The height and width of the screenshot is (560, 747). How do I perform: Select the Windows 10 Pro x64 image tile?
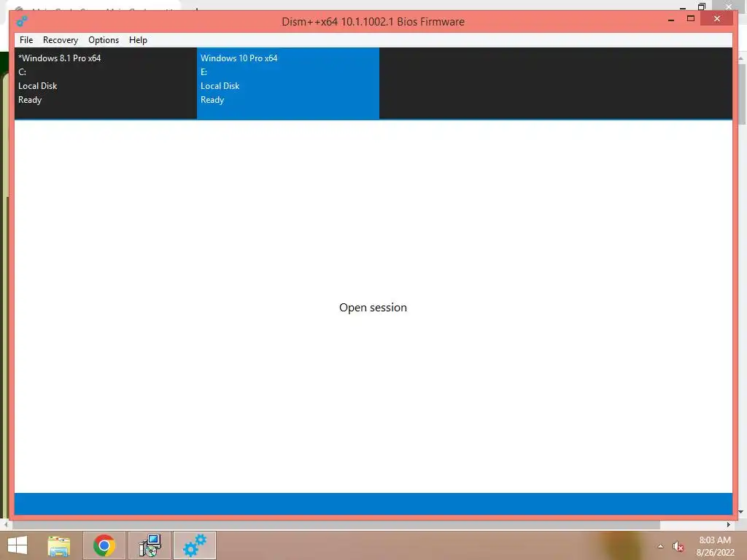coord(288,83)
